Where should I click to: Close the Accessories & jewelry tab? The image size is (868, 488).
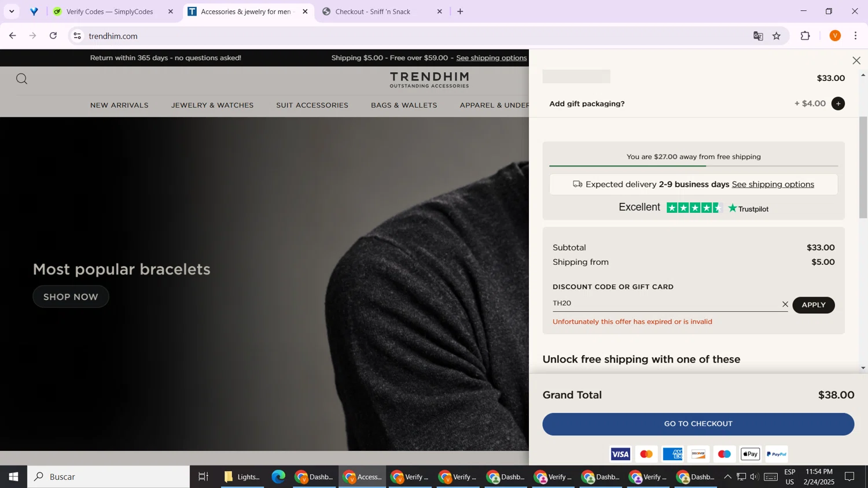[x=305, y=12]
